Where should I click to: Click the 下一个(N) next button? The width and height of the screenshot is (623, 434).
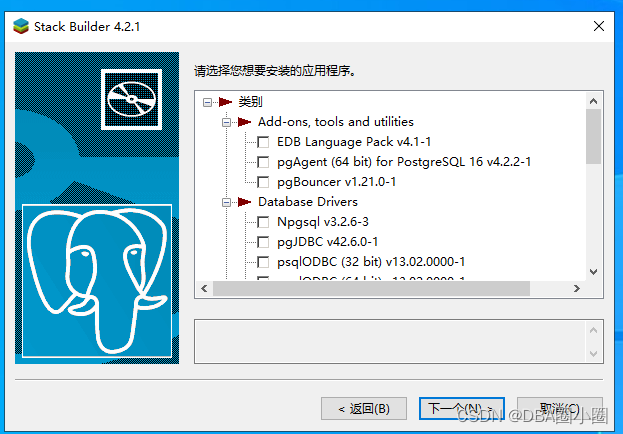pyautogui.click(x=462, y=409)
